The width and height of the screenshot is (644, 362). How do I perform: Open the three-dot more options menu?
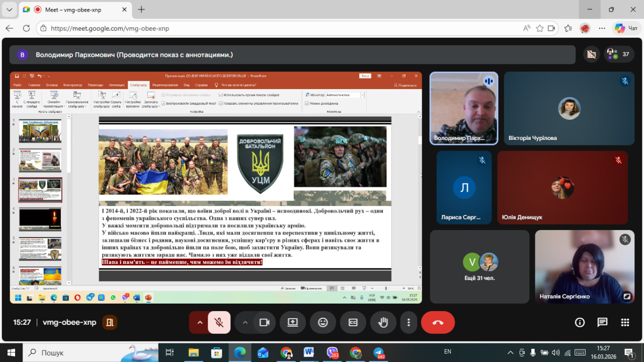click(x=409, y=323)
